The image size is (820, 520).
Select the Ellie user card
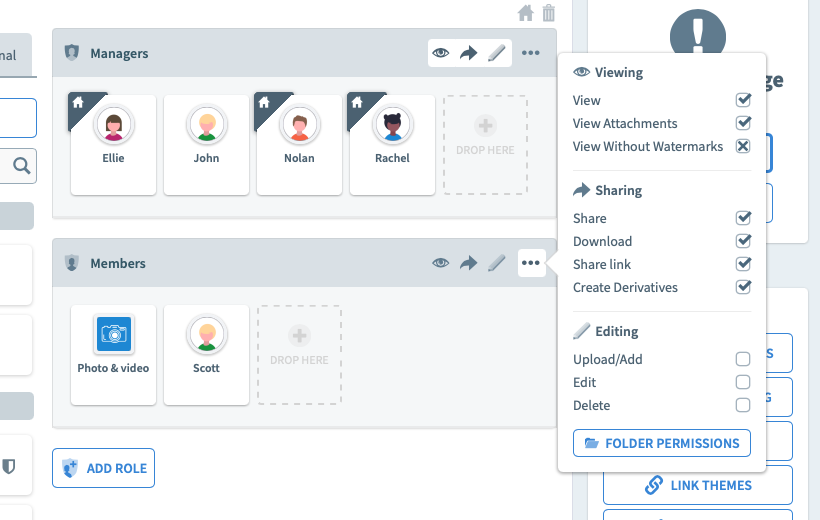click(113, 145)
